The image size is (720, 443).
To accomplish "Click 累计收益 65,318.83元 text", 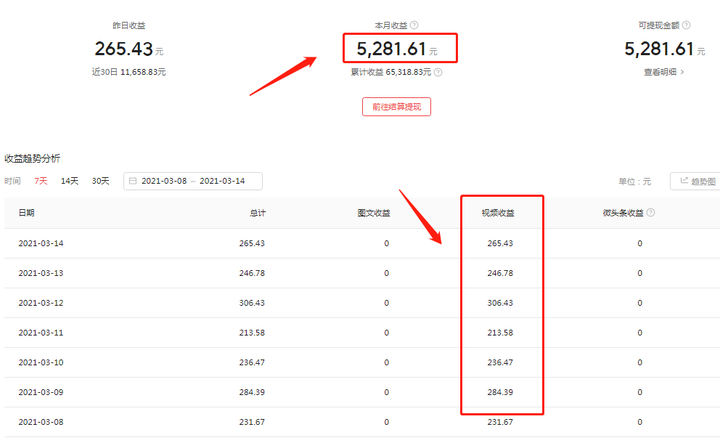I will (391, 72).
